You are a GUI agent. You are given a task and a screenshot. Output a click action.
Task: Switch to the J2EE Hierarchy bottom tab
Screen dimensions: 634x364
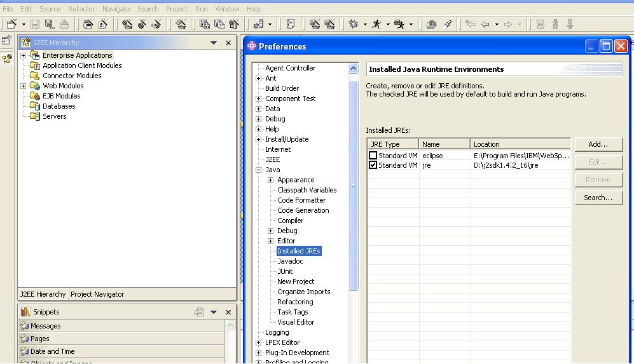tap(43, 294)
